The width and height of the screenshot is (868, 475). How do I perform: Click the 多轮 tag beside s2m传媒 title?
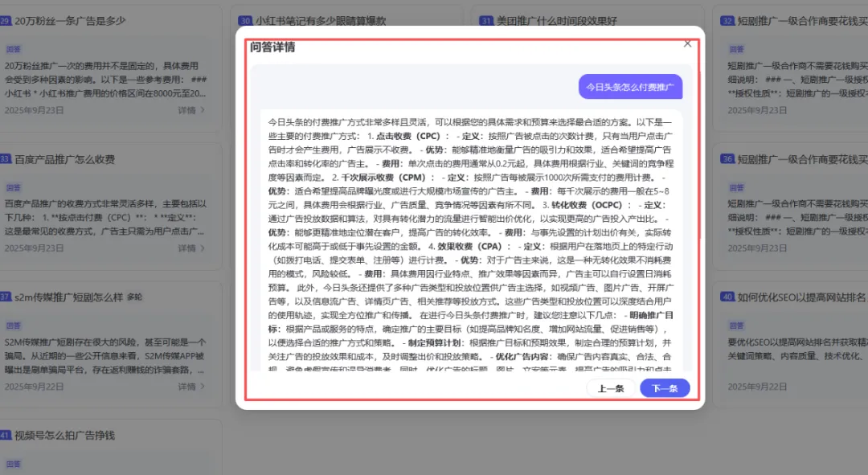coord(134,297)
